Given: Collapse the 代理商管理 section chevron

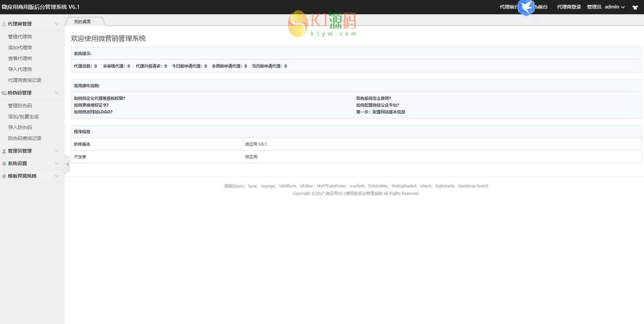Looking at the screenshot, I should pos(57,24).
